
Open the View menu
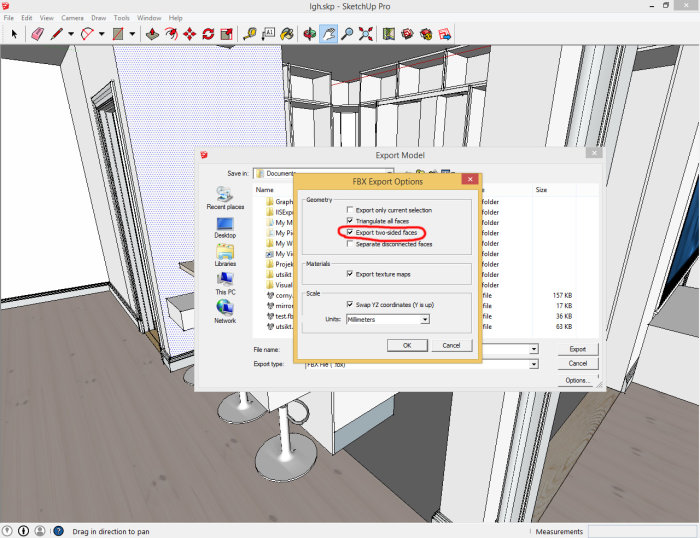(46, 18)
